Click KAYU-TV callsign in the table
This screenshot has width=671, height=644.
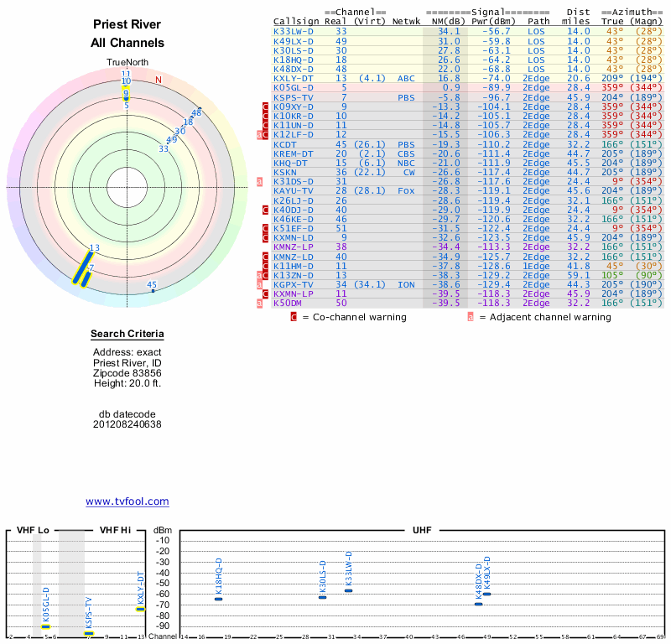(293, 190)
